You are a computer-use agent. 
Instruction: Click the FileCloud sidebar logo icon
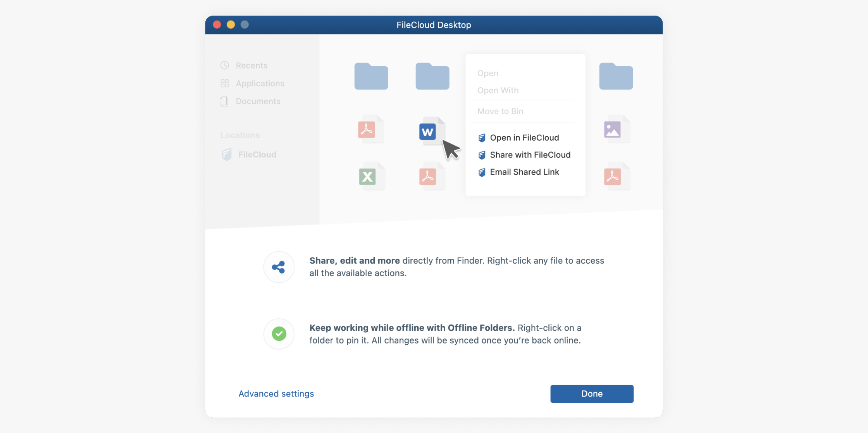227,155
